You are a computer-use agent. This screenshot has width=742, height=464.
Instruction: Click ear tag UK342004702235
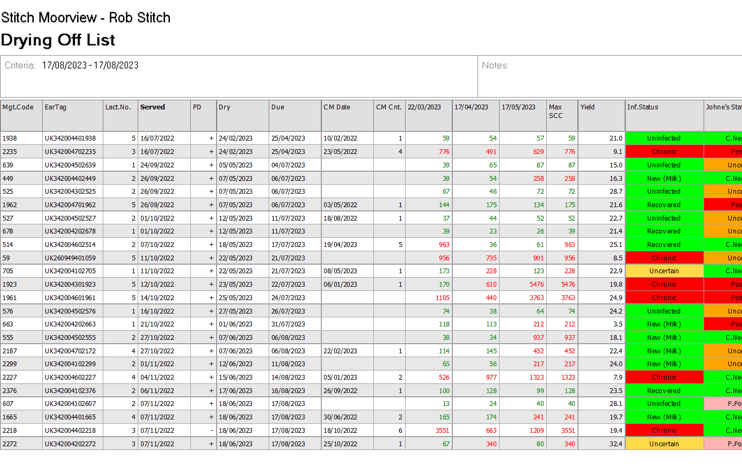(x=70, y=152)
